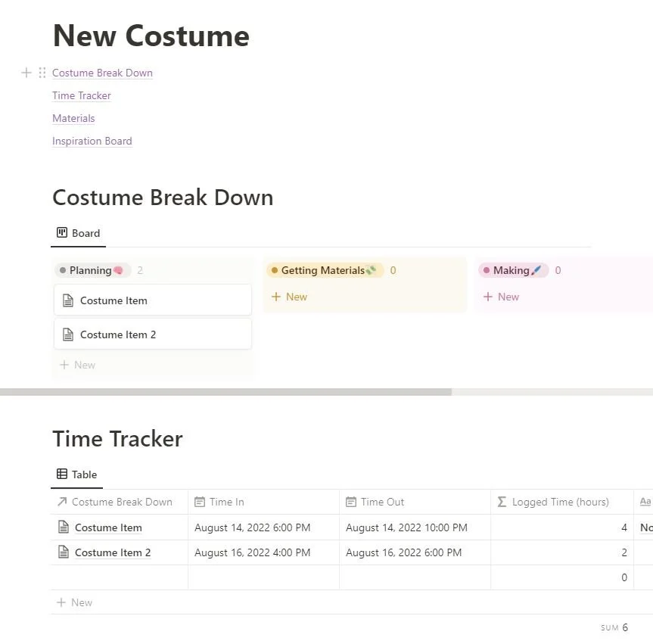
Task: Open the Materials link
Action: [x=73, y=118]
